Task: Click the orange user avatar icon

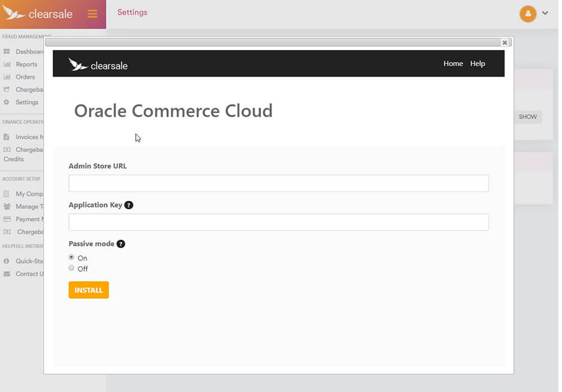Action: [x=527, y=13]
